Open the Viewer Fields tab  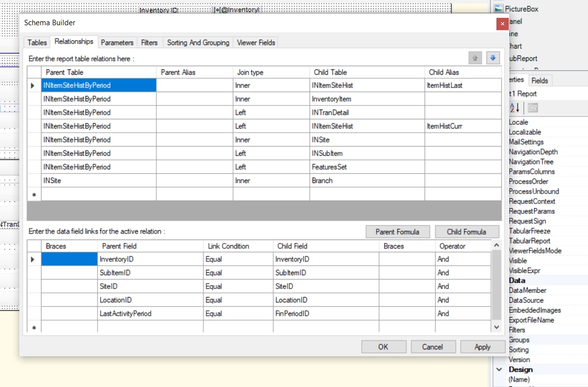pyautogui.click(x=256, y=43)
